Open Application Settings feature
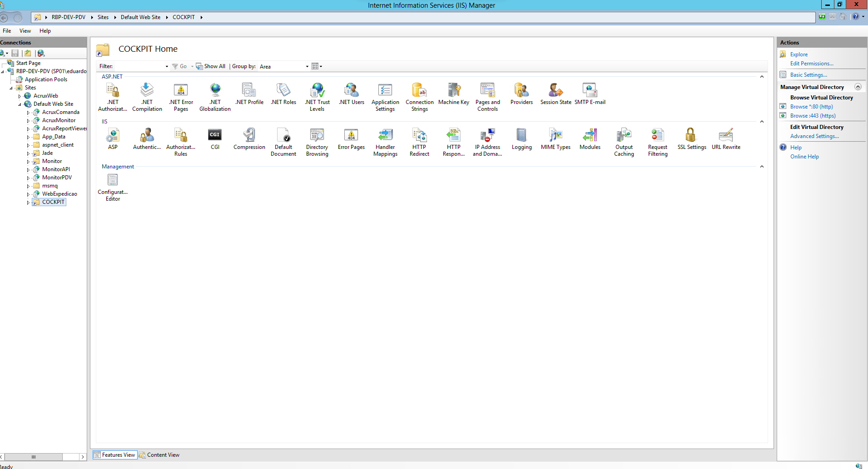Screen dimensions: 868x469 [x=385, y=97]
